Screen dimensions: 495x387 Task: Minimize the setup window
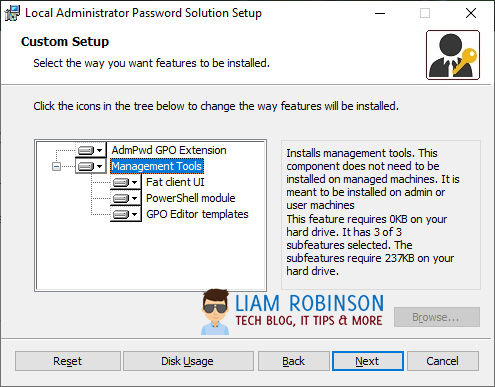point(380,13)
